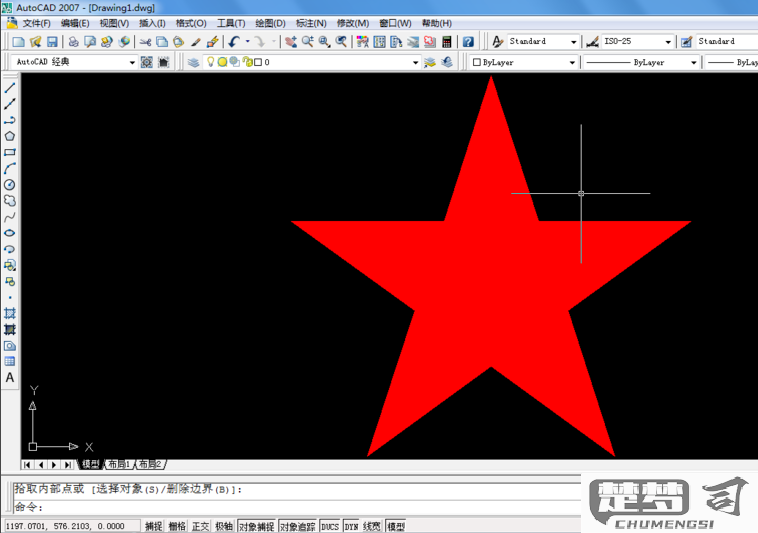Image resolution: width=758 pixels, height=533 pixels.
Task: Toggle 捕捉 snap mode in status bar
Action: click(153, 526)
